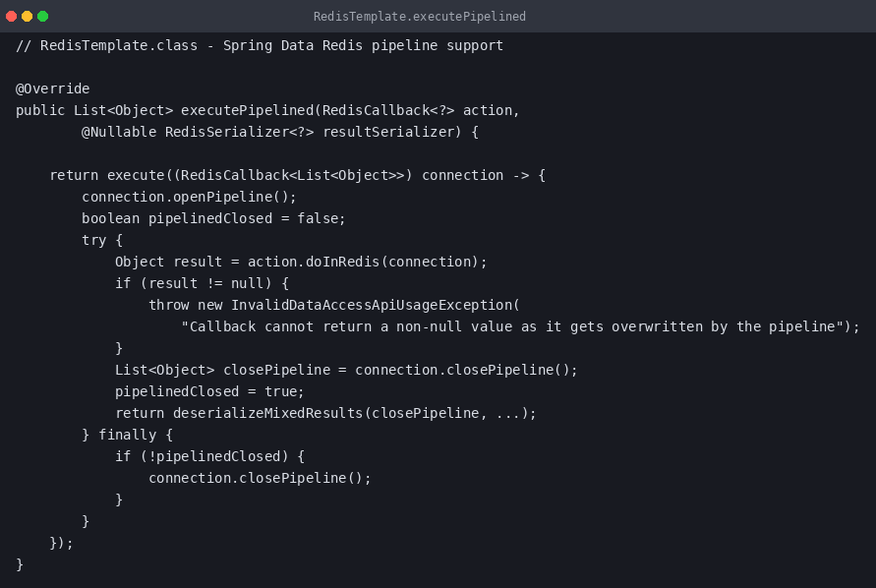Click the @Override annotation line
Screen dimensions: 876x588
point(53,88)
